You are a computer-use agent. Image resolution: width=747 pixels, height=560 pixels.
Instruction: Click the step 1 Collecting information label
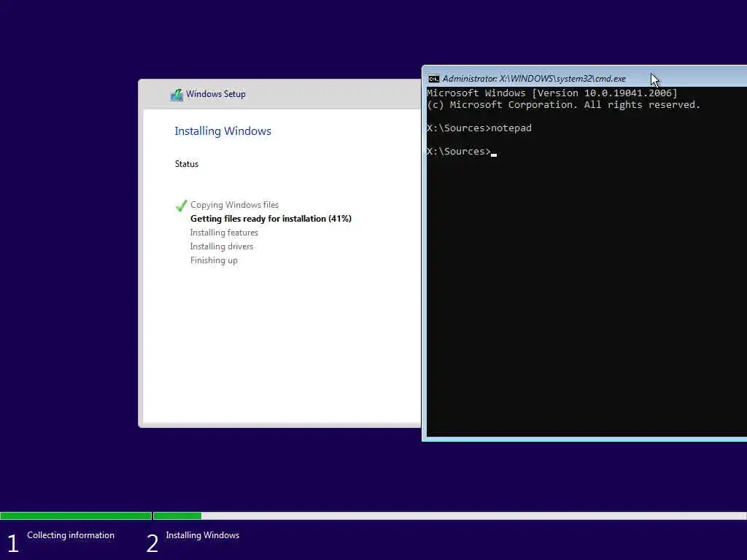(71, 535)
